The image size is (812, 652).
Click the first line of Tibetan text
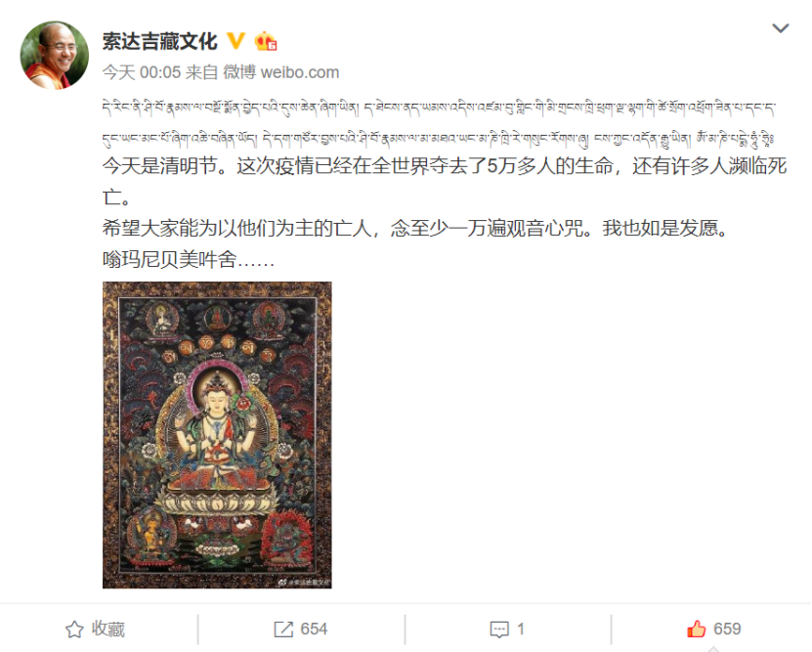(438, 108)
